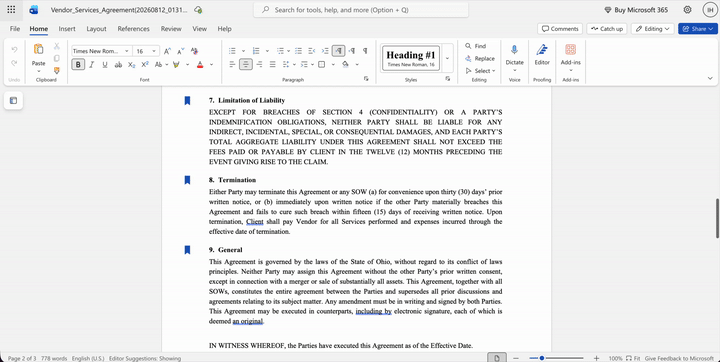
Task: Open the font name dropdown
Action: pos(127,51)
